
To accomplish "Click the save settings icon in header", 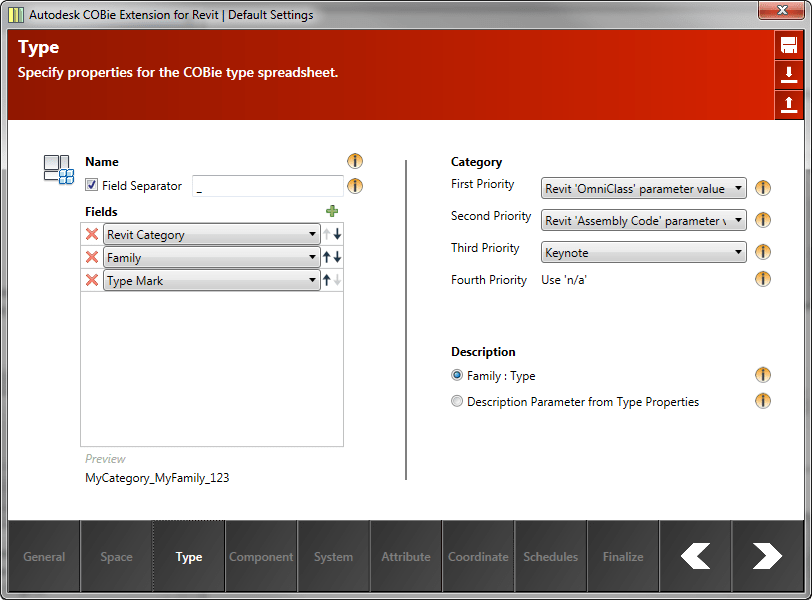I will 789,45.
